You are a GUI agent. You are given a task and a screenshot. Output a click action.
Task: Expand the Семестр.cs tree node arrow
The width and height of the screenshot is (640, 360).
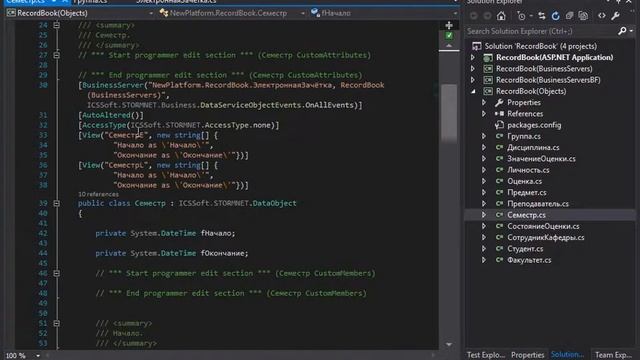tap(484, 215)
